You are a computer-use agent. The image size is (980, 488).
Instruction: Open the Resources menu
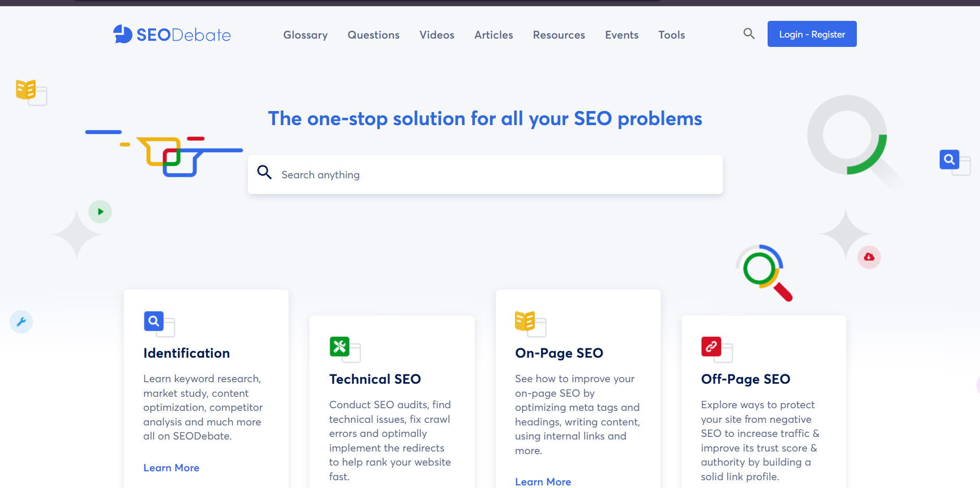[x=559, y=35]
